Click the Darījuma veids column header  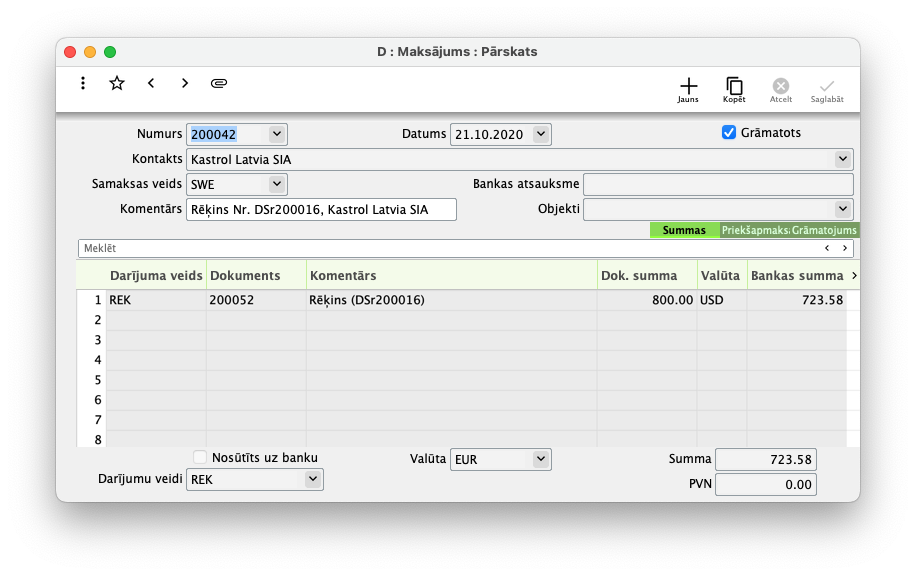(155, 275)
